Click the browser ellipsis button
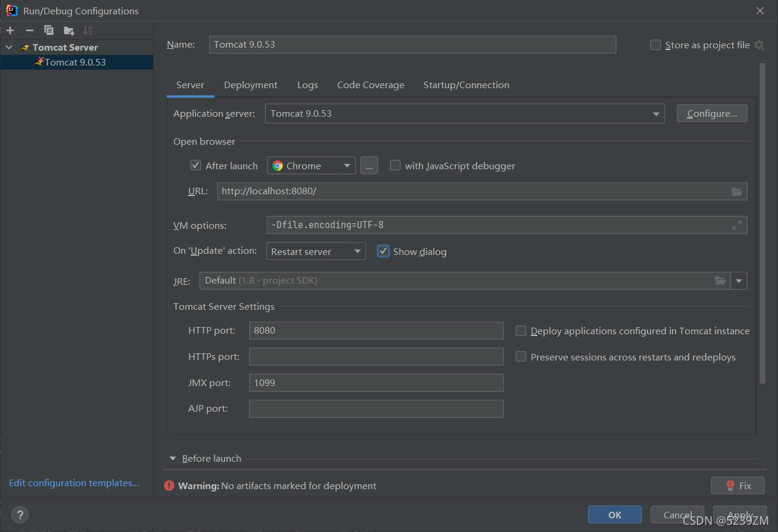This screenshot has height=532, width=778. (369, 166)
